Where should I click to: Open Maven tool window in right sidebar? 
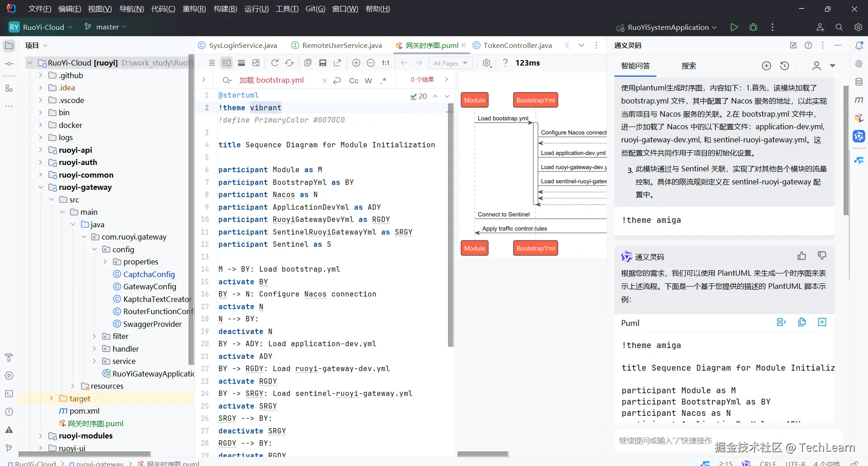pos(859,100)
